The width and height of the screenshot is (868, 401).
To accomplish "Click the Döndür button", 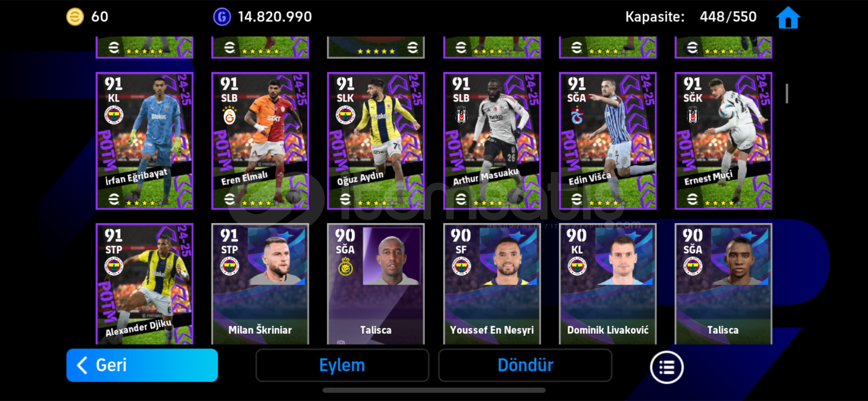I will coord(525,365).
